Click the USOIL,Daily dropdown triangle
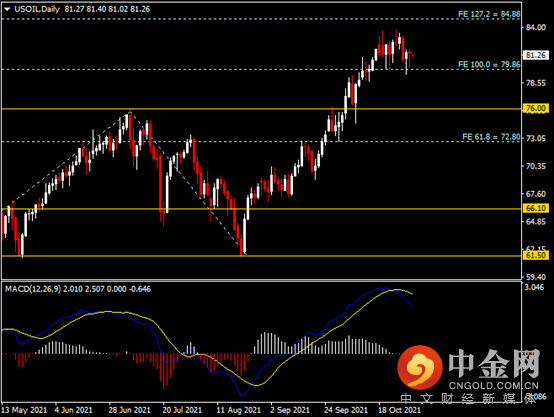Image resolution: width=554 pixels, height=417 pixels. (x=7, y=9)
